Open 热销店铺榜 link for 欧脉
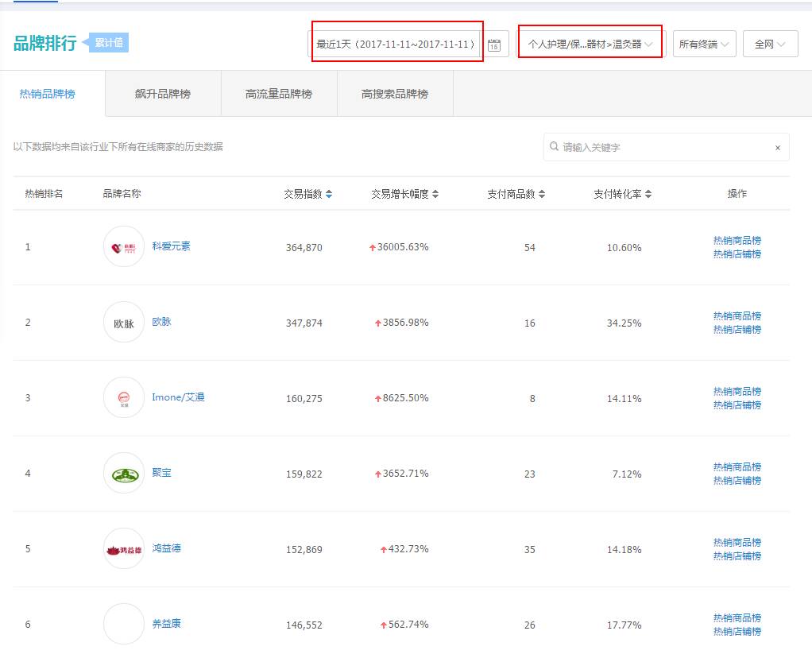 pyautogui.click(x=737, y=329)
